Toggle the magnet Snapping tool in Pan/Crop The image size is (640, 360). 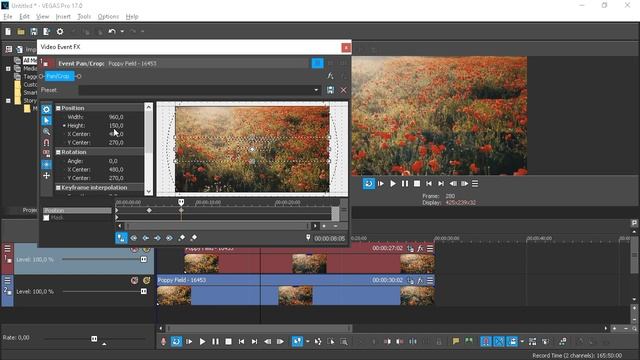click(46, 142)
